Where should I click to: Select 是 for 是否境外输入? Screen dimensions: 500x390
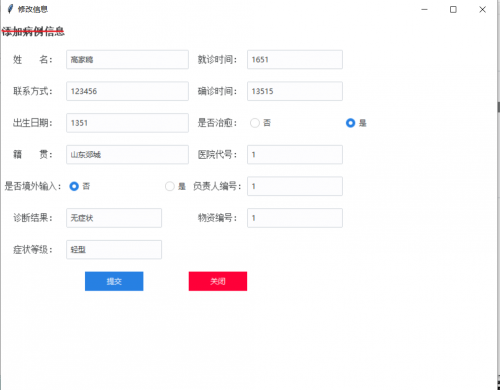tap(170, 186)
